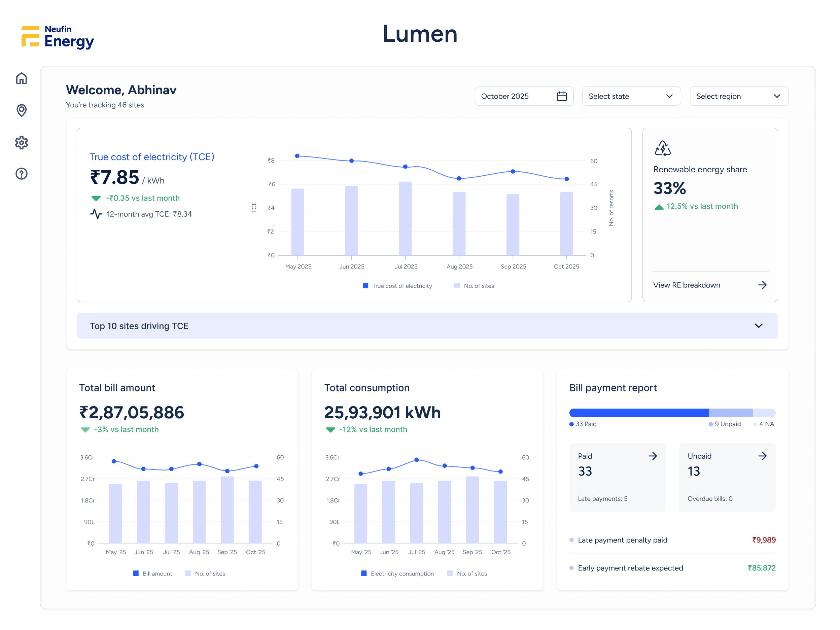Open the Settings gear icon

click(22, 142)
